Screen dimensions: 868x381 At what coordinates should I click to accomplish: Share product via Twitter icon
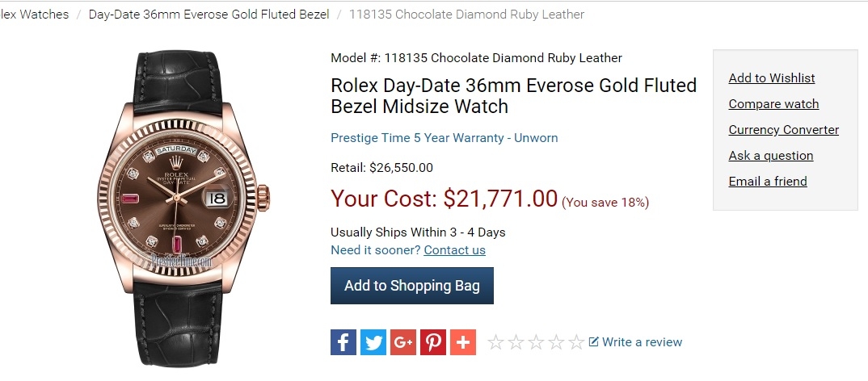tap(373, 342)
